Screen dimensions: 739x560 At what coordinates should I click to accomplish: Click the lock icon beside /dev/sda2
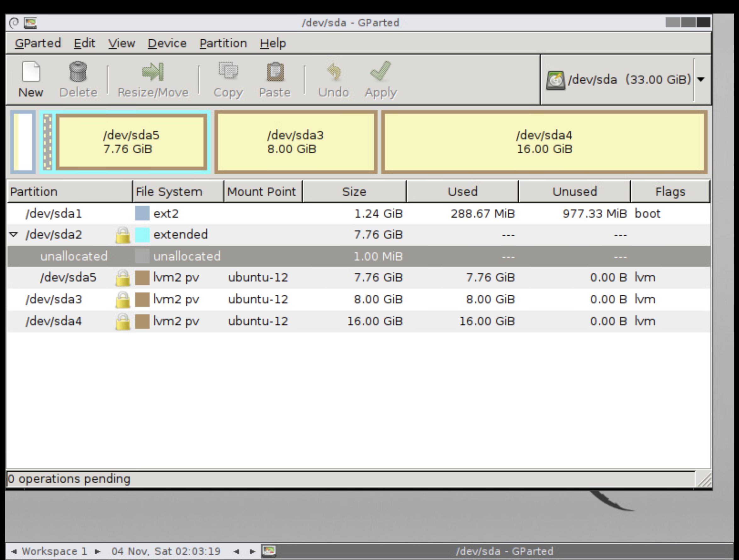click(123, 235)
